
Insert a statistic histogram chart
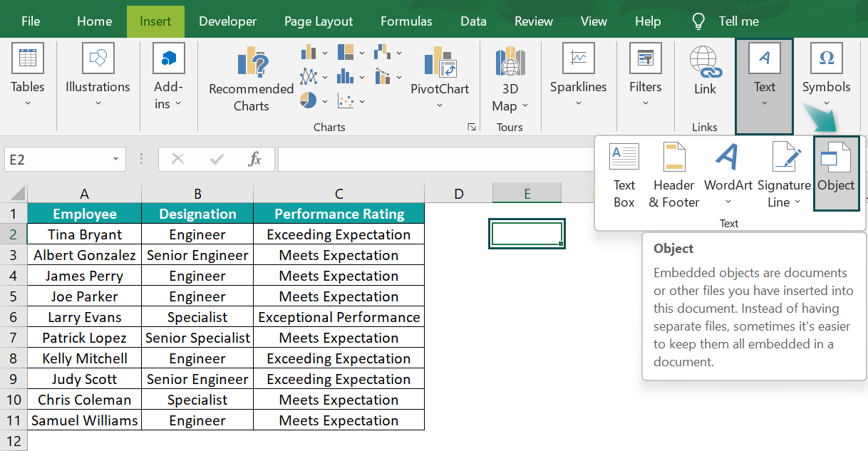point(346,76)
